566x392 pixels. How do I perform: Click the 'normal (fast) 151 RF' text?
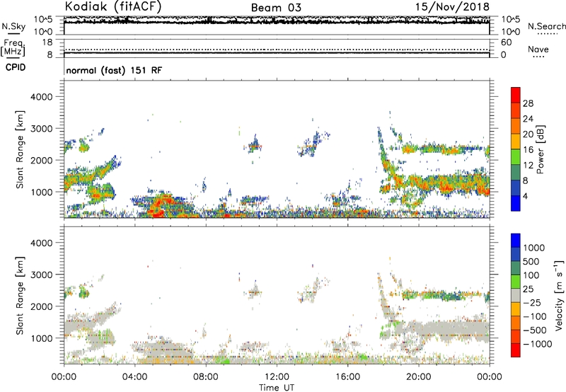pos(114,70)
